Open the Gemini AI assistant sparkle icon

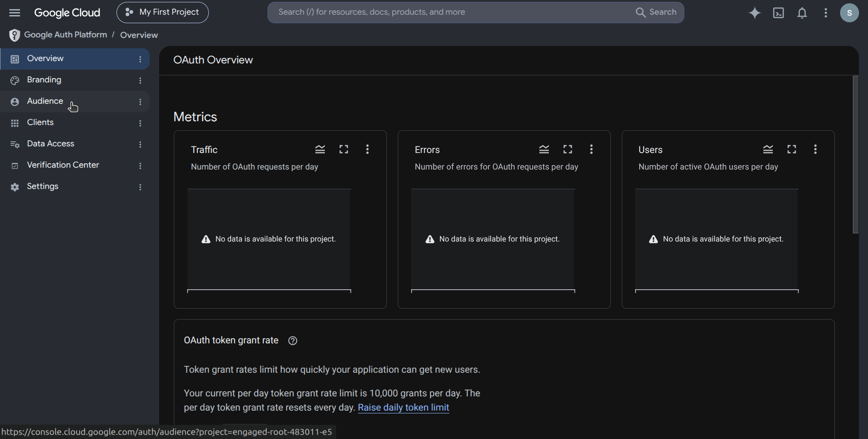point(755,13)
